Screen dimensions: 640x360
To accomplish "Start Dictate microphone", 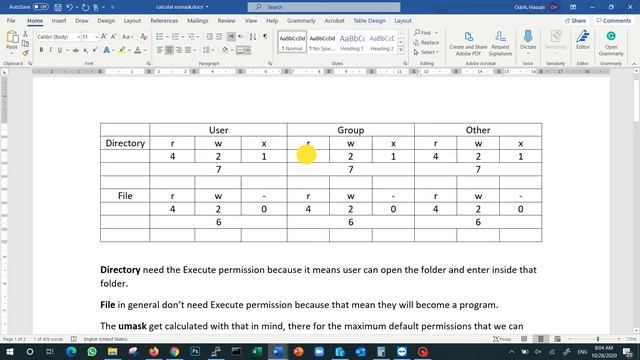I will click(528, 41).
